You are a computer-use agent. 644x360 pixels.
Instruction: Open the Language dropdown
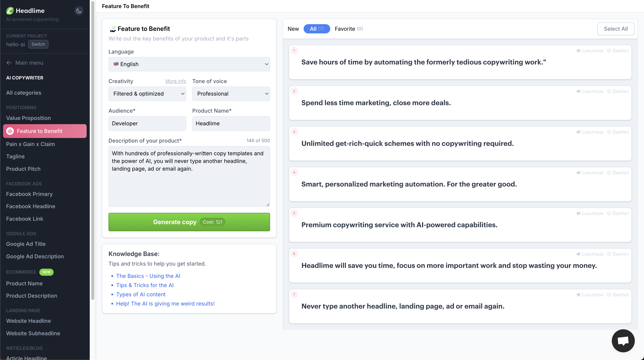coord(189,64)
